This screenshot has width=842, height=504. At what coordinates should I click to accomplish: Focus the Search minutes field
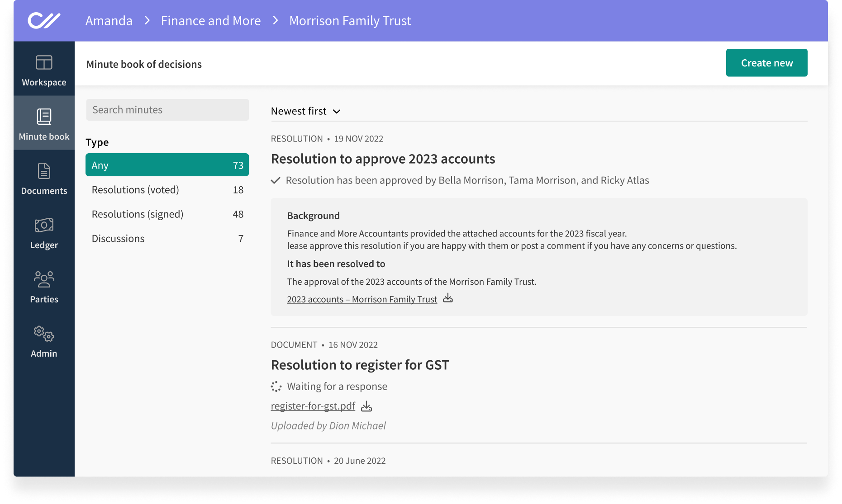[167, 110]
